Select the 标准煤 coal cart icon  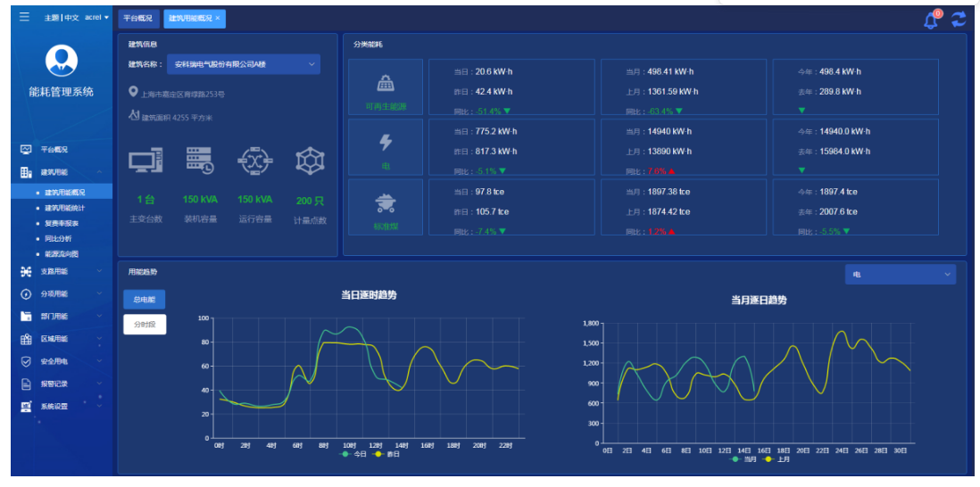pyautogui.click(x=386, y=203)
